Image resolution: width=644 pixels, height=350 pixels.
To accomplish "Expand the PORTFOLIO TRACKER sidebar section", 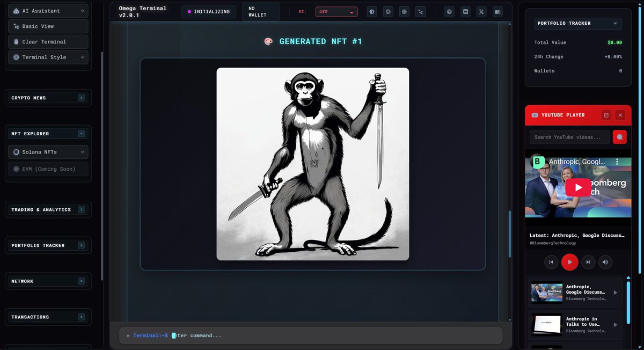I will click(x=48, y=245).
